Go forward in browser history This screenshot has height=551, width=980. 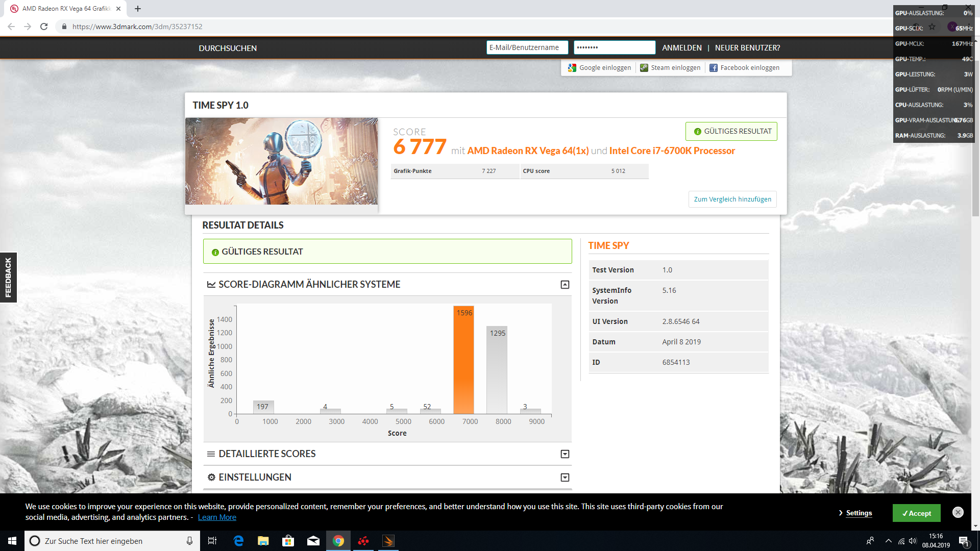(28, 27)
